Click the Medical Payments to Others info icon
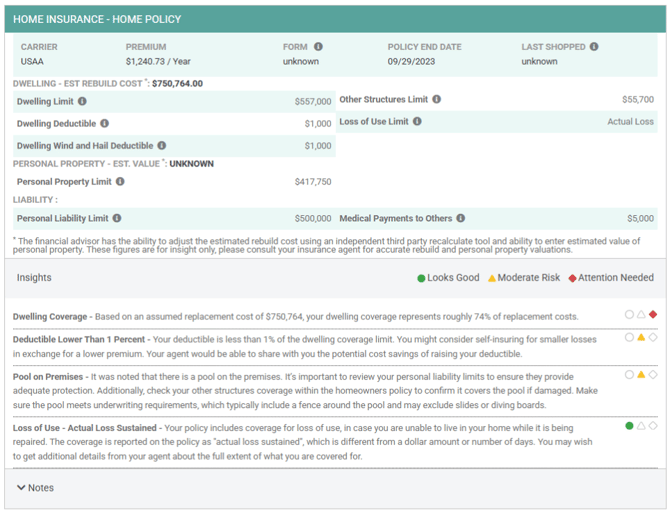The height and width of the screenshot is (513, 670). click(460, 218)
